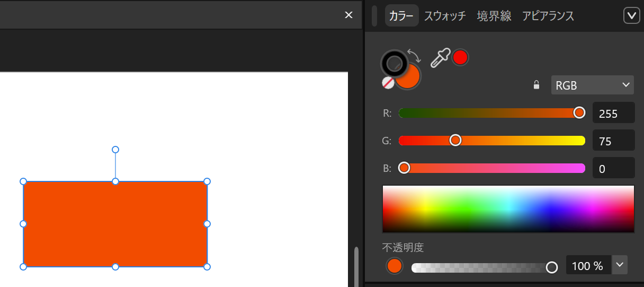
Task: Select the stroke color circle
Action: pyautogui.click(x=393, y=64)
